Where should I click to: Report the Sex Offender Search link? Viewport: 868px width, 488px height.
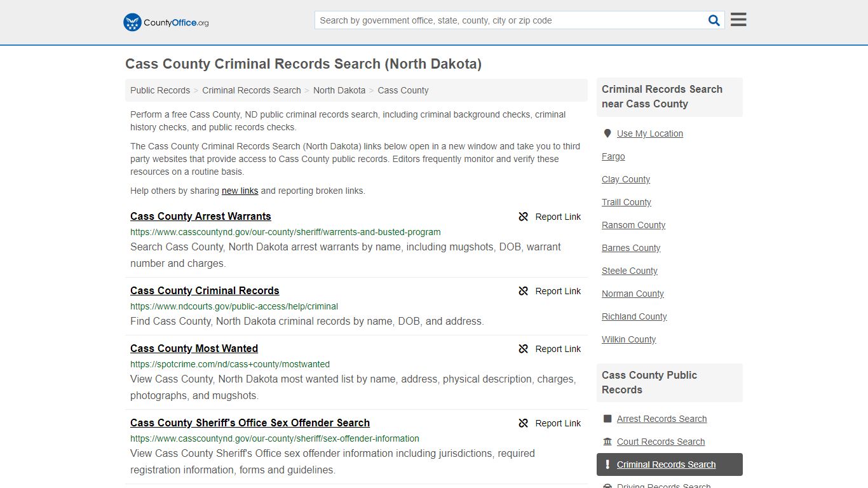click(558, 423)
